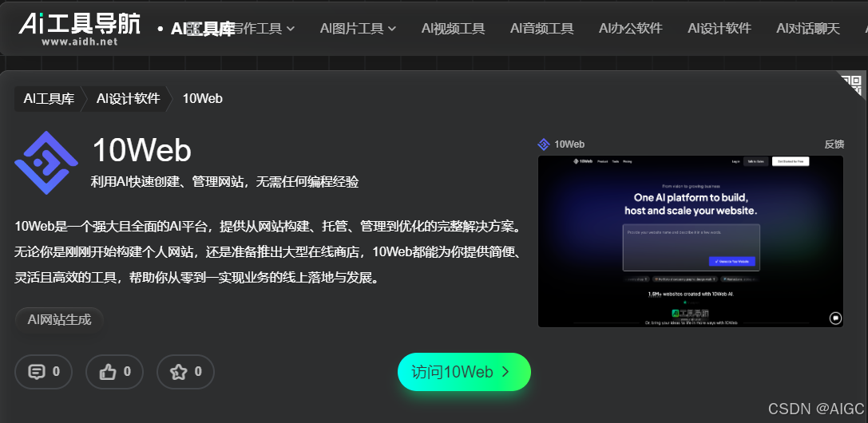
Task: Go to AI工具库 breadcrumb
Action: coord(49,99)
